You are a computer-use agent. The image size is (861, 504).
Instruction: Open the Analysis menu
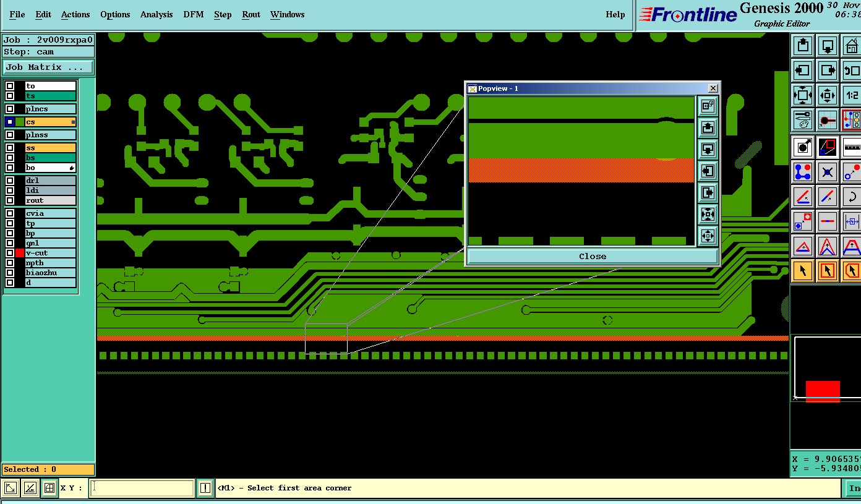pos(156,14)
